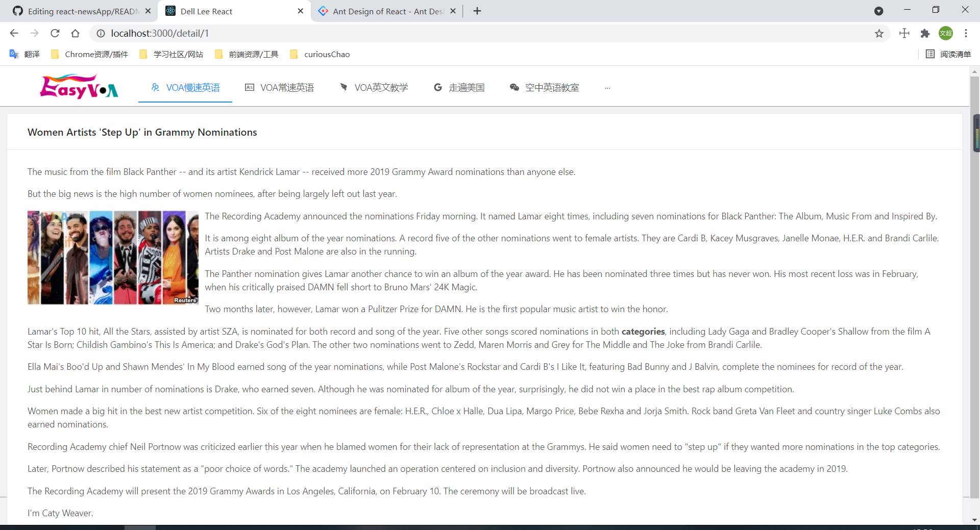
Task: Click the G icon beside 走遍美国
Action: tap(438, 87)
